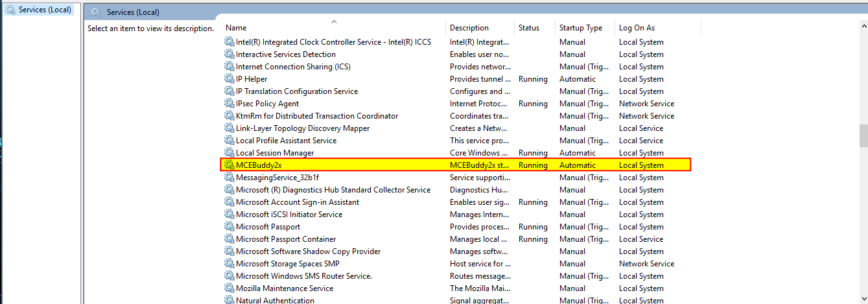
Task: Click the Natural Authentication service gear icon
Action: 229,300
